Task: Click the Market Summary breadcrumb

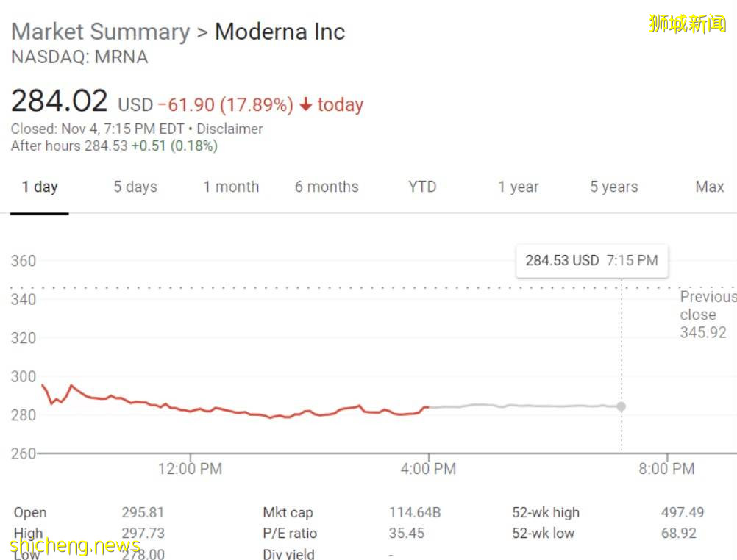Action: 100,32
